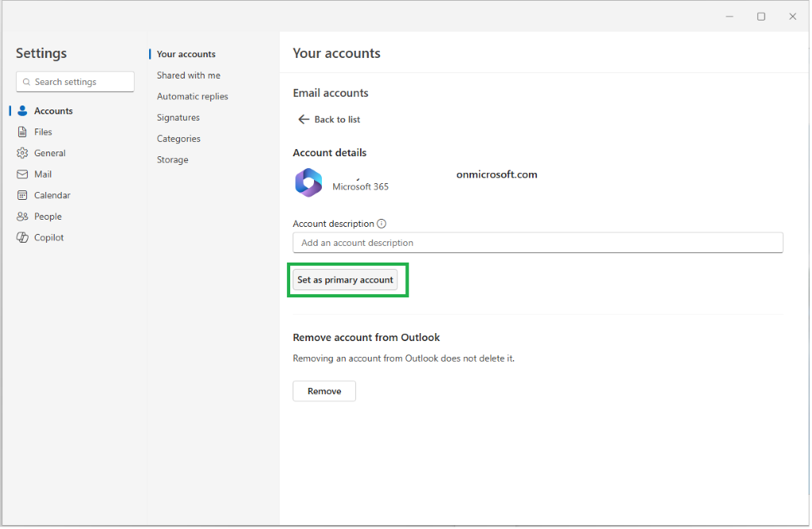Select Categories in the accounts submenu

pos(178,139)
